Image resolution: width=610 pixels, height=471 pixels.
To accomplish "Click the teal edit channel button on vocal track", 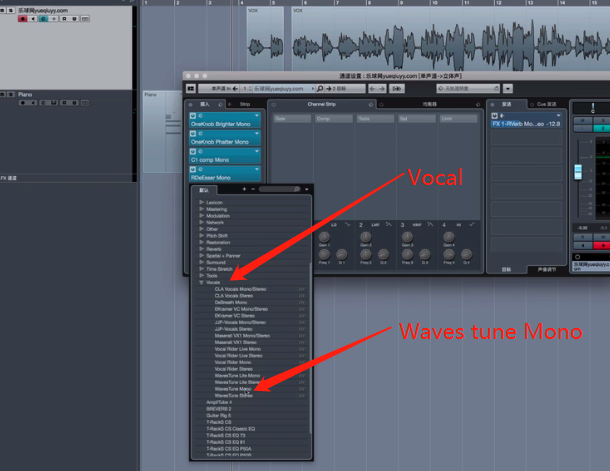I will (43, 19).
